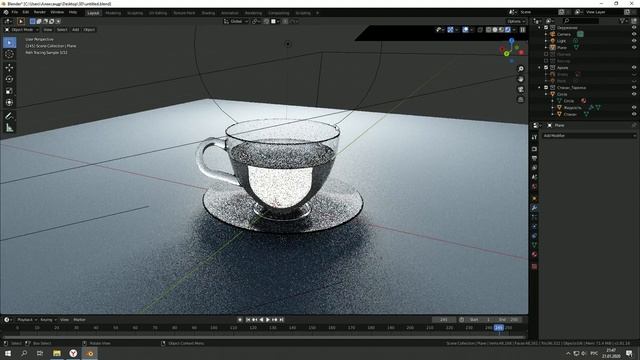Select the Move tool in toolbar

coord(9,67)
